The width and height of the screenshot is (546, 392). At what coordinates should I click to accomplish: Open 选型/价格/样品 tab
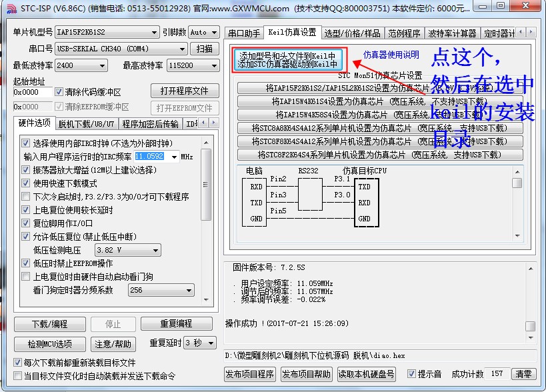(x=353, y=33)
